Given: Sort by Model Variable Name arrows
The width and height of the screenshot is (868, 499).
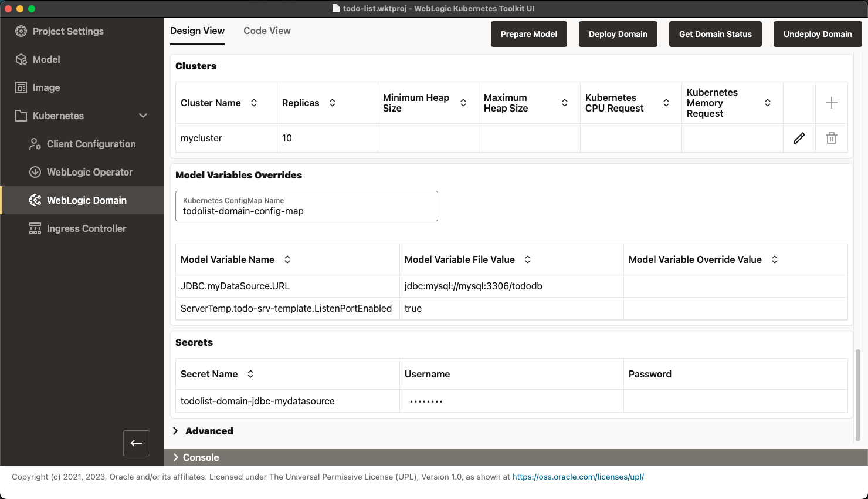Looking at the screenshot, I should tap(287, 259).
